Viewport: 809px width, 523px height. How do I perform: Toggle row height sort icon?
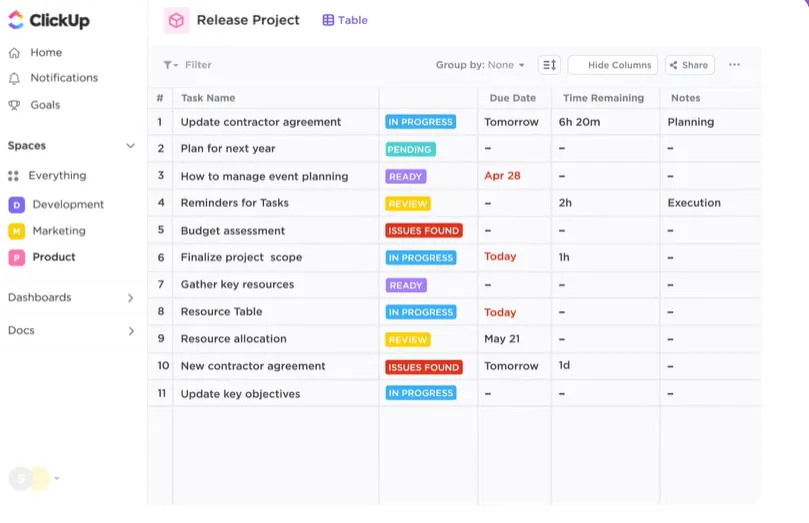coord(549,65)
